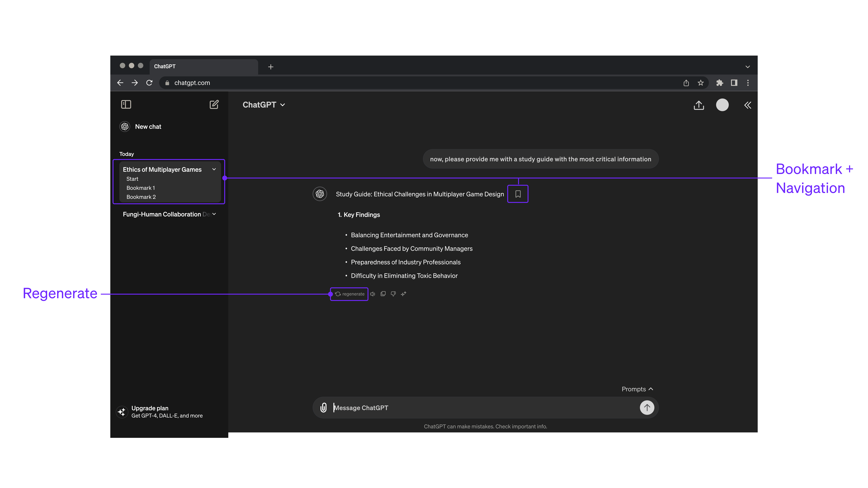Select 'Challenges Faced by Community Managers' bullet
Image resolution: width=868 pixels, height=488 pixels.
tap(412, 249)
